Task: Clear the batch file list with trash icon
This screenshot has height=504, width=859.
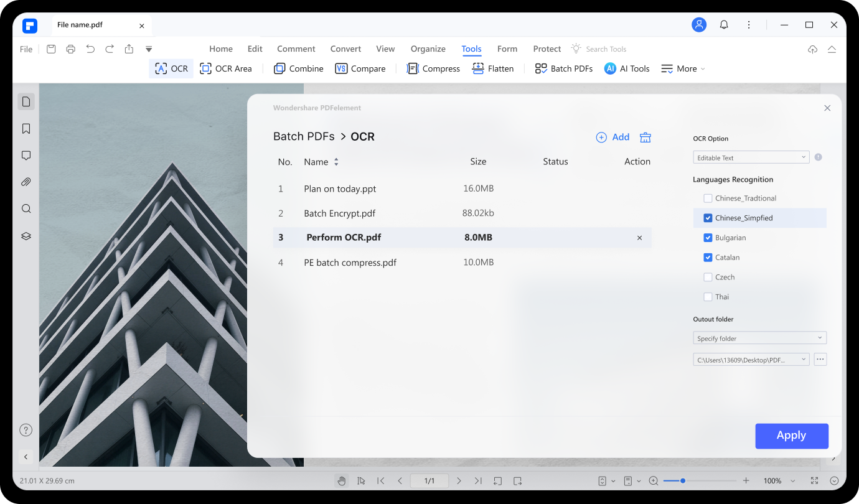Action: click(x=645, y=138)
